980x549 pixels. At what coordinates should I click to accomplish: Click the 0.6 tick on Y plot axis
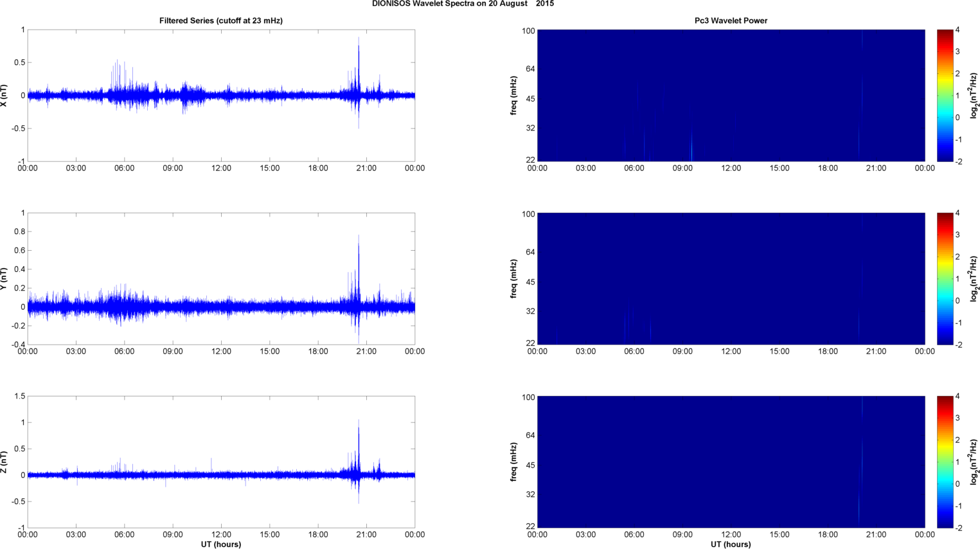pos(19,250)
